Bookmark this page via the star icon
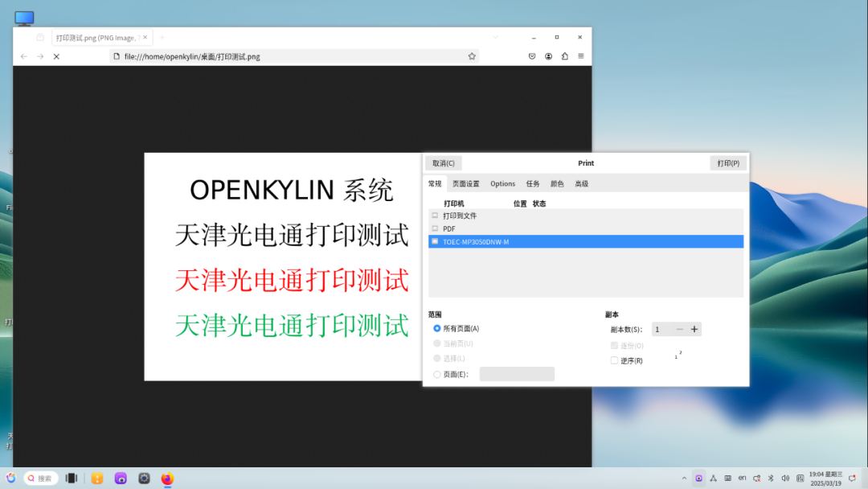Viewport: 868px width, 489px height. pos(472,56)
